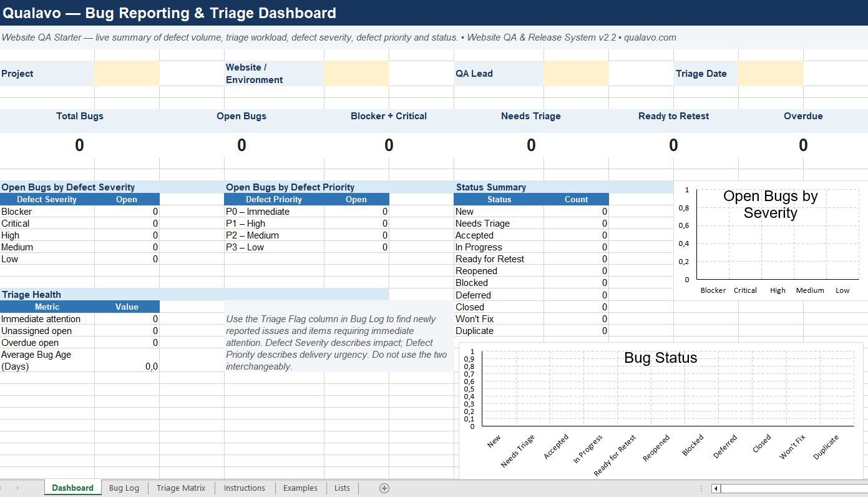Click the Ready to Retest KPI heading
The width and height of the screenshot is (868, 497).
[x=674, y=116]
